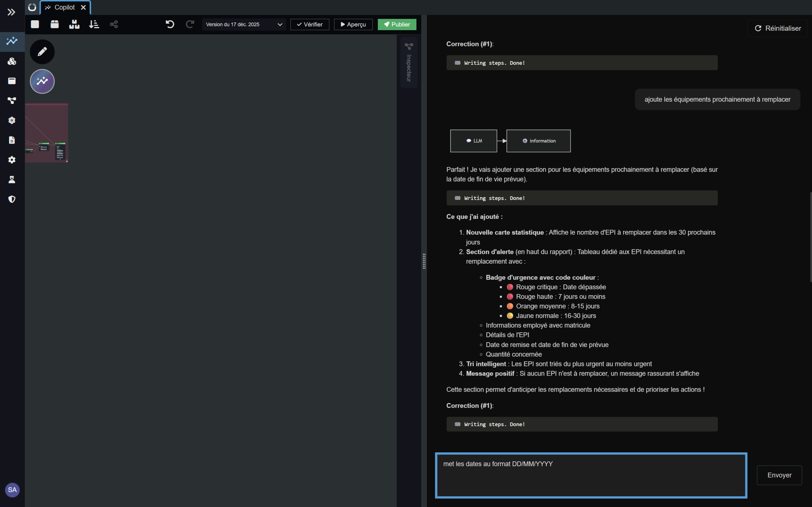Click the purple Copilot sparkle button

42,81
